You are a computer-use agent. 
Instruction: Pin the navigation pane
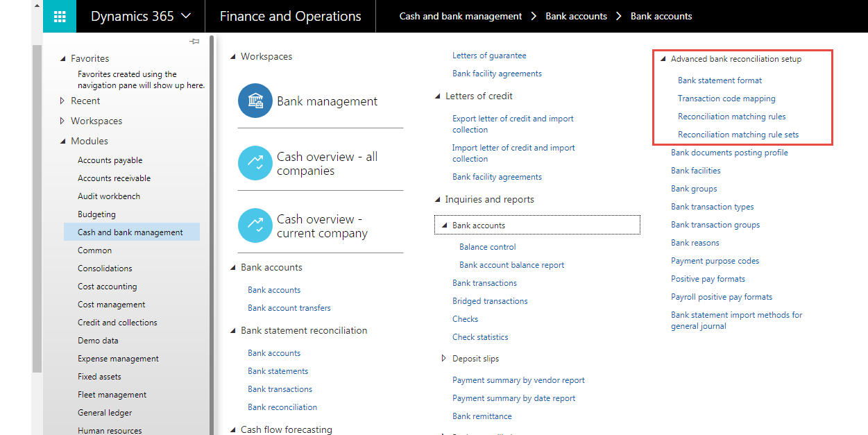pyautogui.click(x=194, y=42)
